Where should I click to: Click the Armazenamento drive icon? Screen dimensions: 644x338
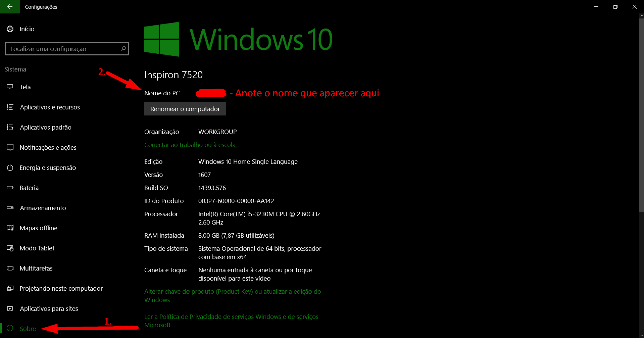10,208
